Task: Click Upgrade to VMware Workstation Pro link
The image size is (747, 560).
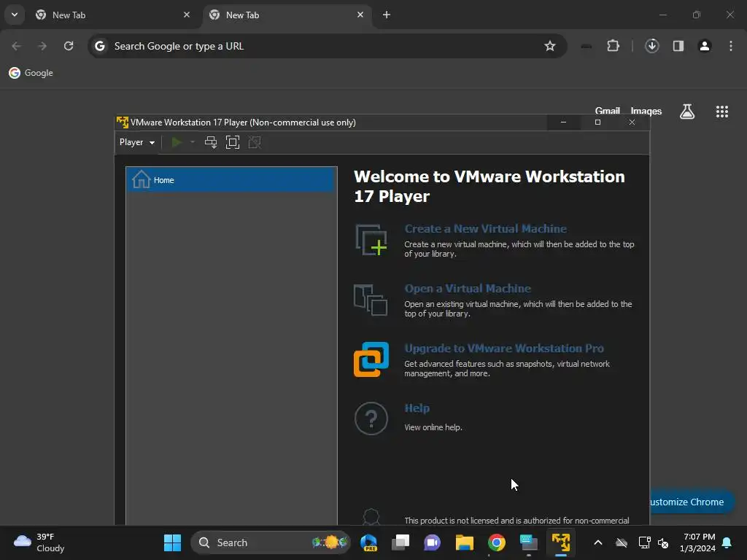Action: pos(504,348)
